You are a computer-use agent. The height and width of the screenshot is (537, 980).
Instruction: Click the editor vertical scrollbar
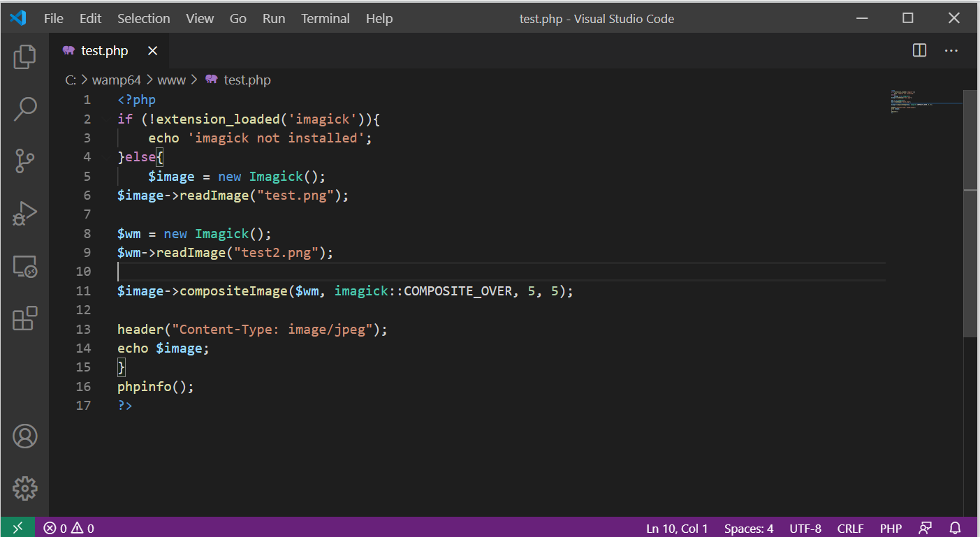tap(971, 213)
